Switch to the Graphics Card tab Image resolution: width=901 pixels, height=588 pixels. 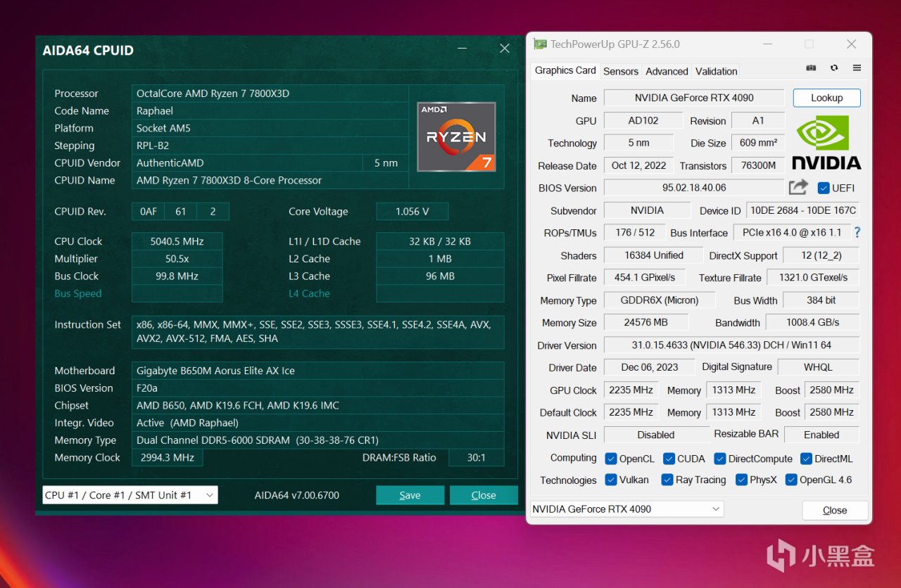(565, 70)
